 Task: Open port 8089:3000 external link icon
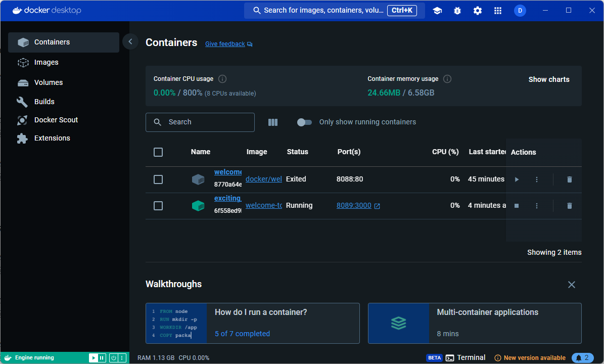click(377, 206)
